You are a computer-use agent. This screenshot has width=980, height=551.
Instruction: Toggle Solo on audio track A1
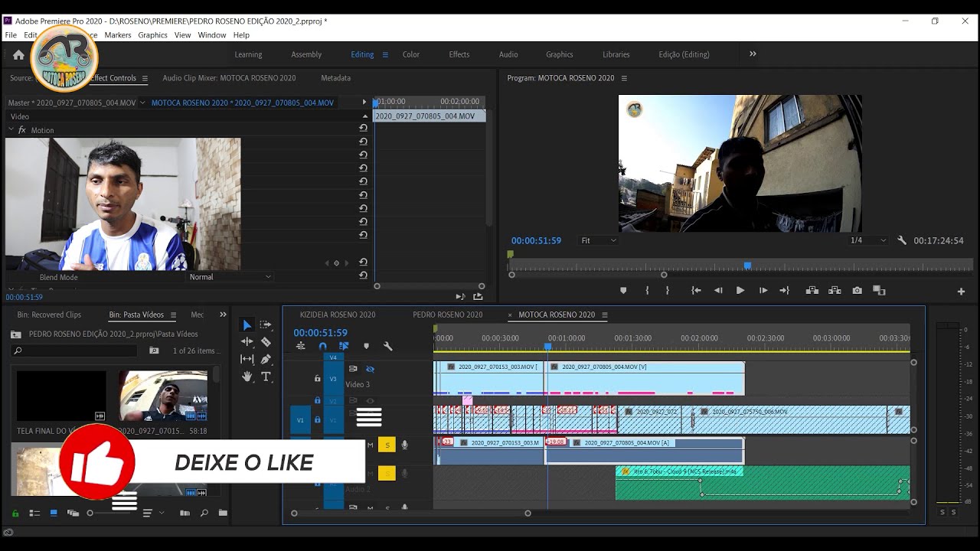pos(387,445)
